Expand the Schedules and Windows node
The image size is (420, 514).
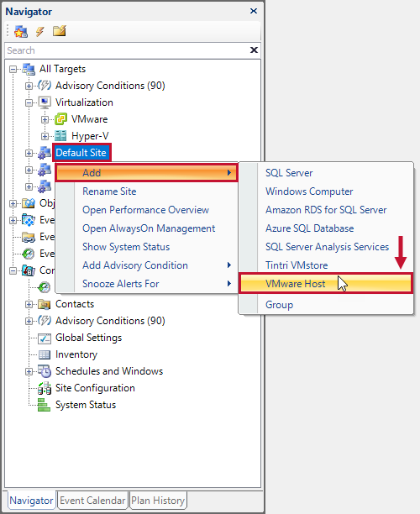[x=29, y=372]
